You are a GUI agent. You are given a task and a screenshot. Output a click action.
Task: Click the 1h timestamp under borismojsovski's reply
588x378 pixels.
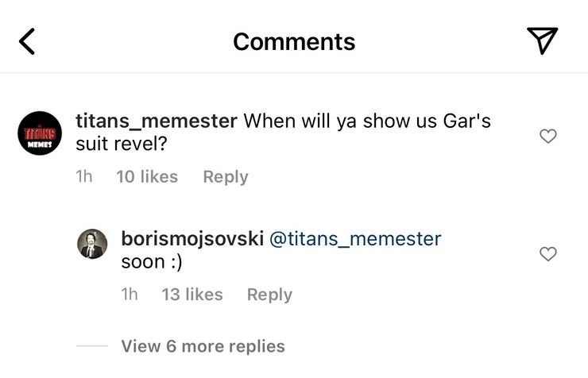click(x=130, y=295)
